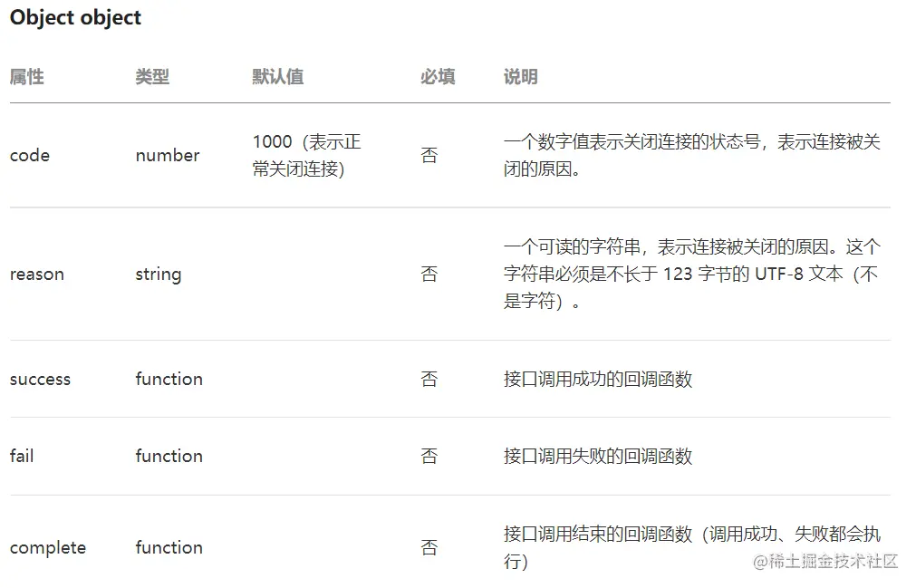The width and height of the screenshot is (916, 588).
Task: Click 'function' in the fail row
Action: [169, 456]
